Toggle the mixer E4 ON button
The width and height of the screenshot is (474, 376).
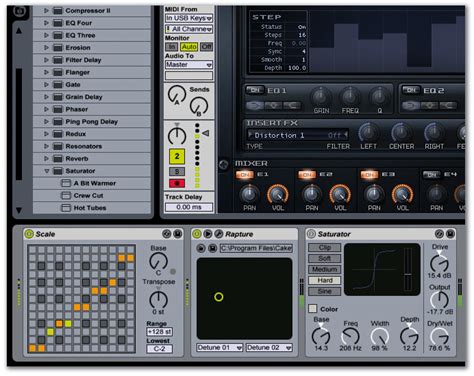point(432,174)
